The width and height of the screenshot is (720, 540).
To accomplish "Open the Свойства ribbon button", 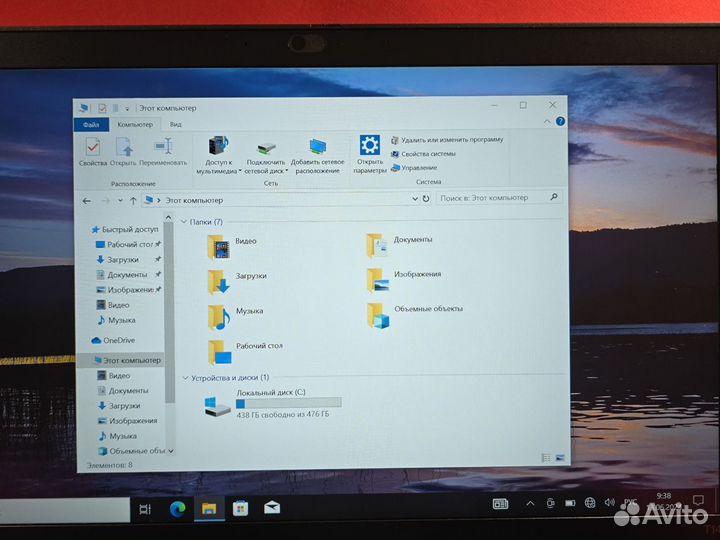I will [93, 152].
